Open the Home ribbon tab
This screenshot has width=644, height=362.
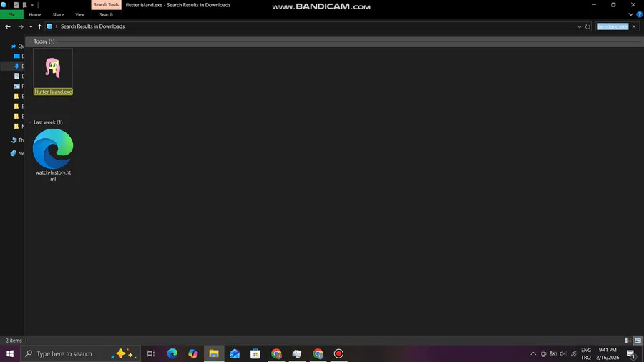point(35,14)
